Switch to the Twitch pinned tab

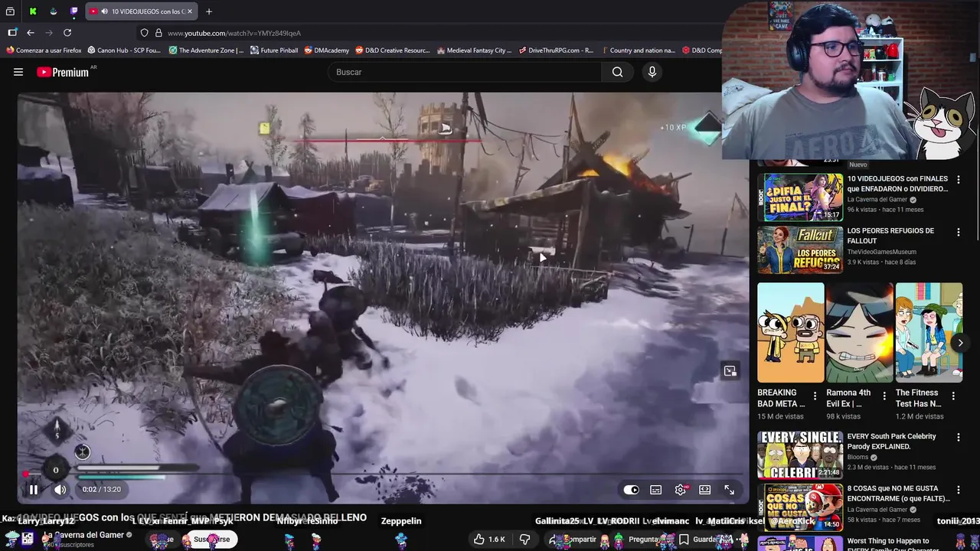[73, 11]
